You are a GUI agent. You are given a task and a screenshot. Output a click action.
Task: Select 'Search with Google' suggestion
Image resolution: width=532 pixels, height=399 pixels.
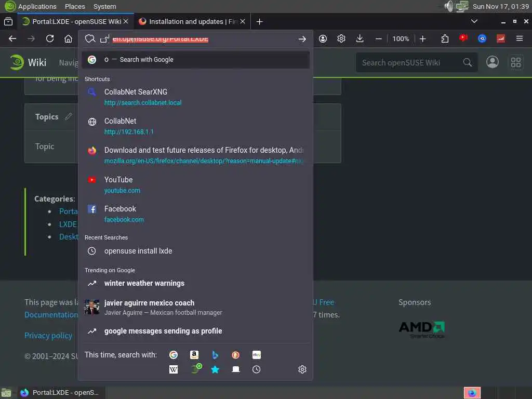click(195, 60)
